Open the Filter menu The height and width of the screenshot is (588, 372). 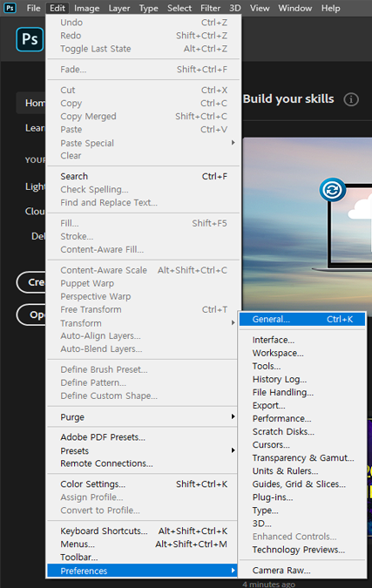point(210,8)
